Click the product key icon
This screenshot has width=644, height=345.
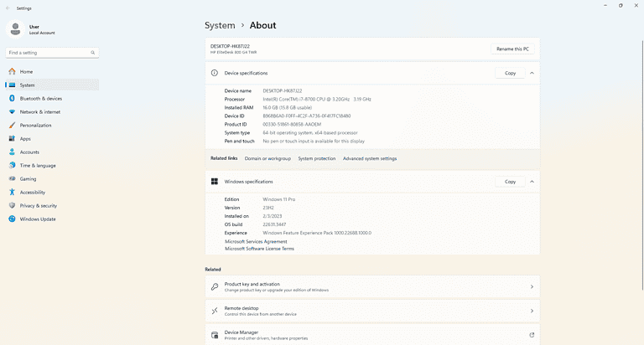215,286
